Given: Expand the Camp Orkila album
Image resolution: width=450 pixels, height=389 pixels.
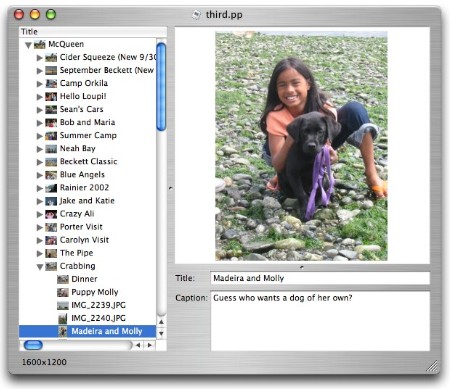Looking at the screenshot, I should [39, 84].
